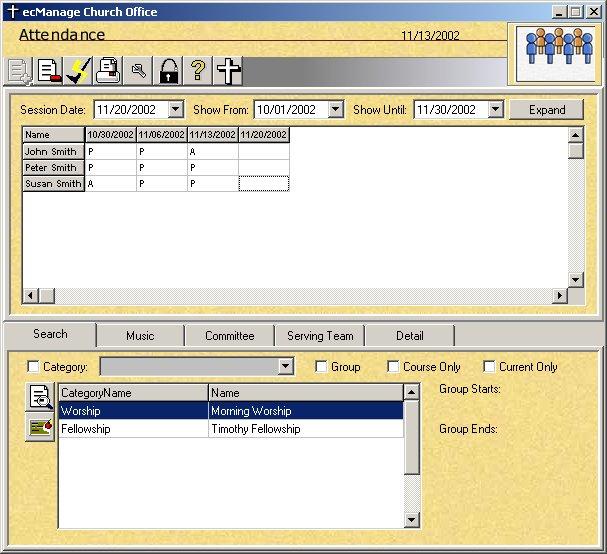Click the Peter Smith row header
This screenshot has width=607, height=554.
click(53, 168)
